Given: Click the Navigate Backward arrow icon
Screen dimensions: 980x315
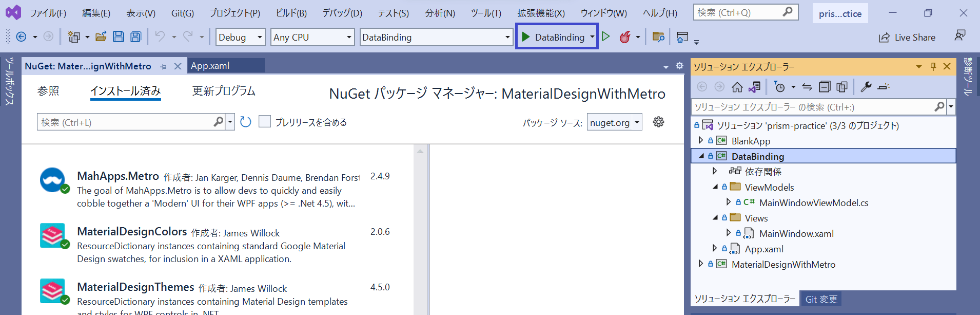Looking at the screenshot, I should (21, 36).
